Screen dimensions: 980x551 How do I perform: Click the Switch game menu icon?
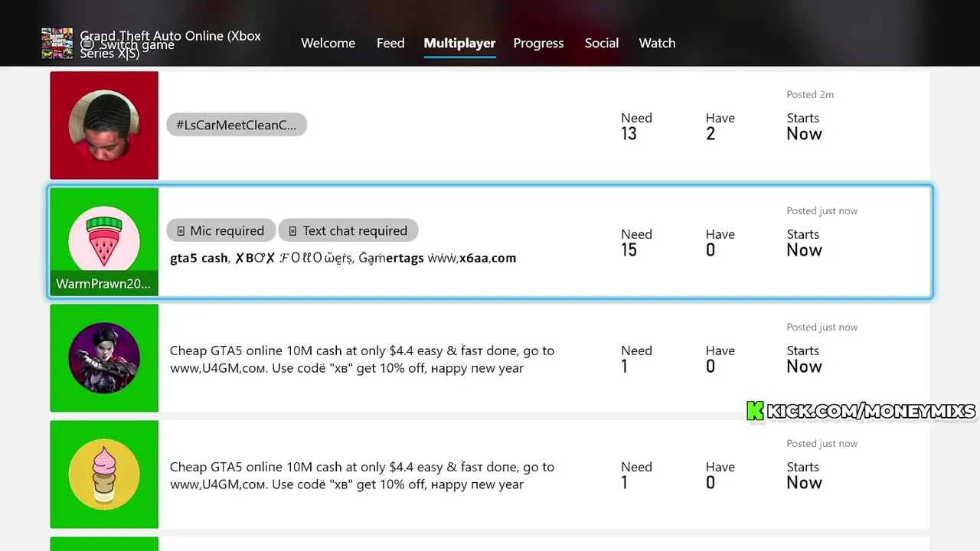[x=87, y=44]
